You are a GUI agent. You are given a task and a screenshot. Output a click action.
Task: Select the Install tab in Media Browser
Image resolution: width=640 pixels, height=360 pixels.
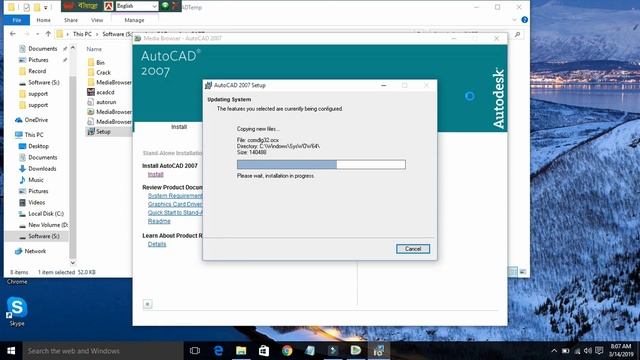pos(179,127)
